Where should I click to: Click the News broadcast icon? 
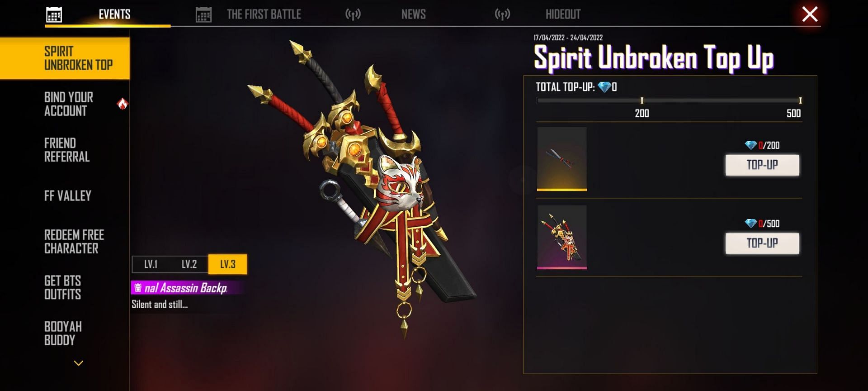(x=353, y=14)
